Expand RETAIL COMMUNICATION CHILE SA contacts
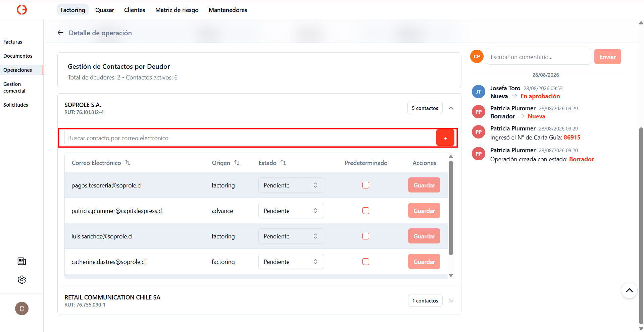Screen dimensions: 644x332 point(451,300)
